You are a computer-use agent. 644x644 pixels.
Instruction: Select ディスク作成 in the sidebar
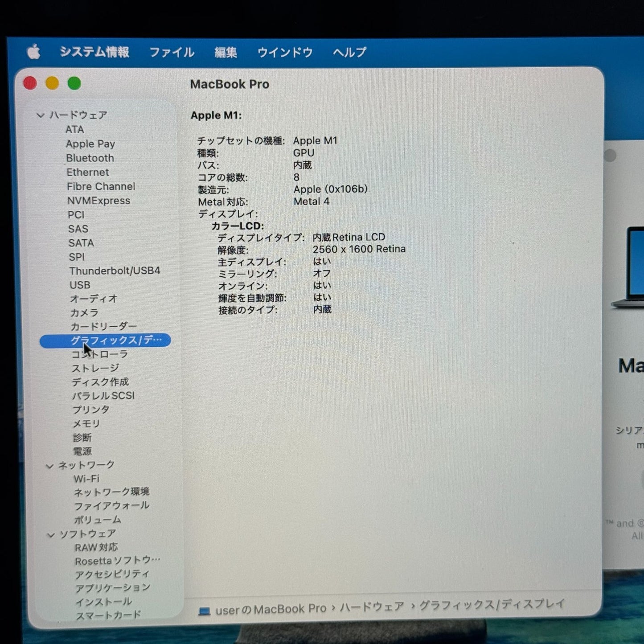tap(100, 382)
